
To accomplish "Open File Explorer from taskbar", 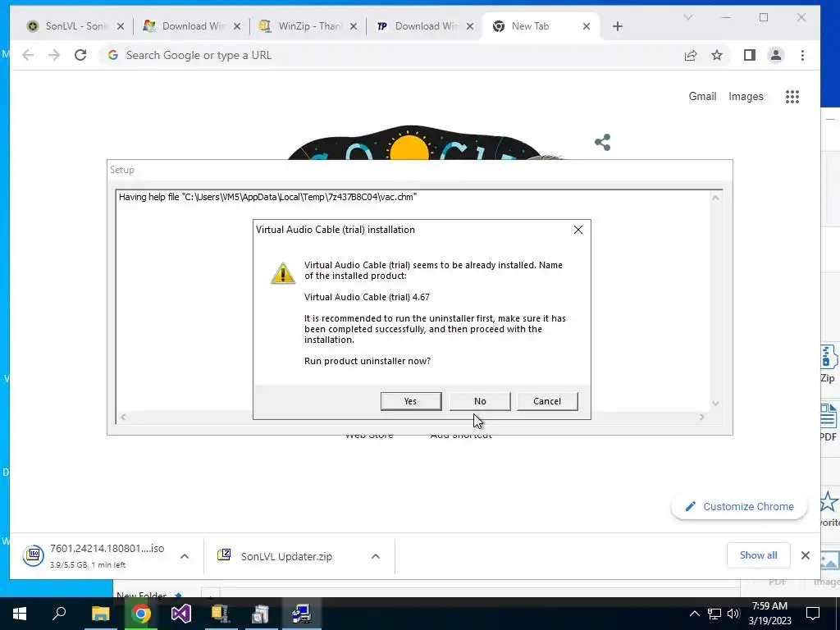I will 100,614.
